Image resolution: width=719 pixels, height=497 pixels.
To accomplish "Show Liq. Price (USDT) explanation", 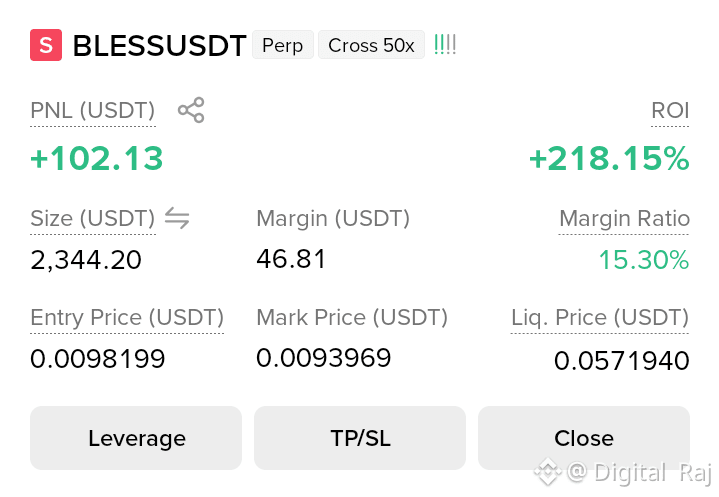I will [x=600, y=318].
